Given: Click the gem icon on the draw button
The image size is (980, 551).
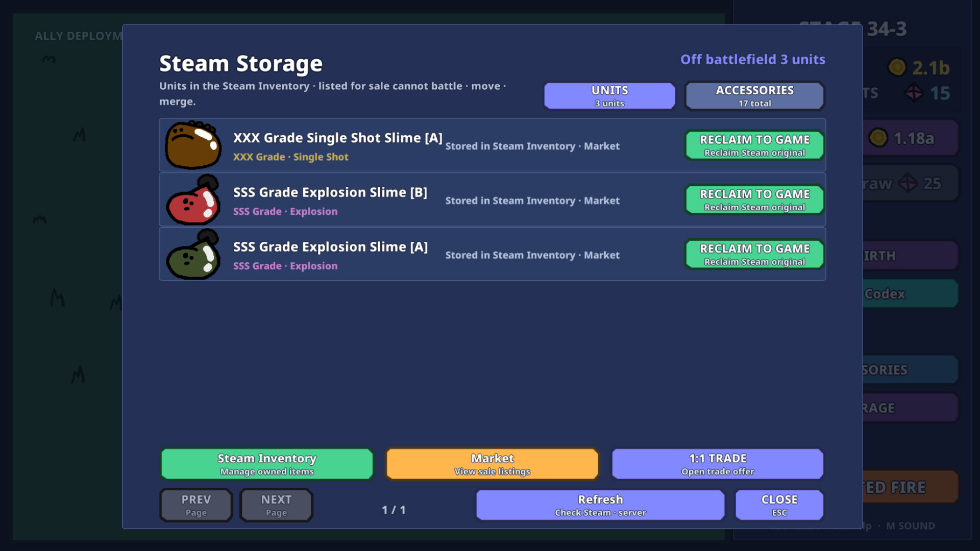Looking at the screenshot, I should 908,183.
